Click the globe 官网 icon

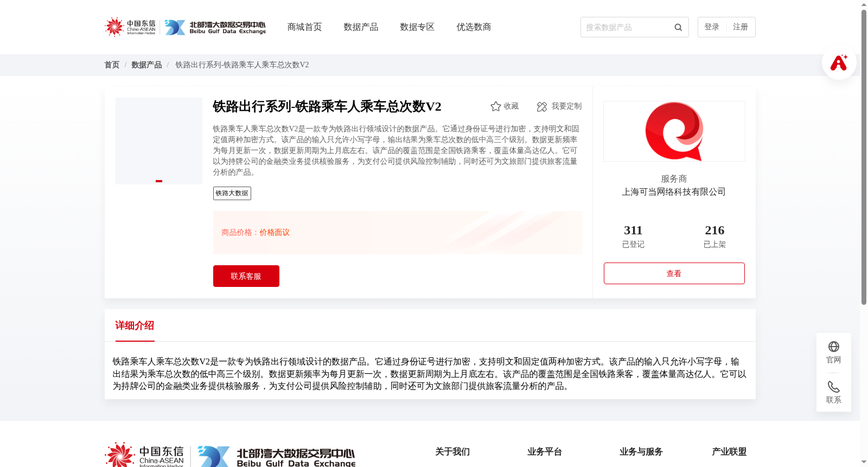tap(834, 347)
